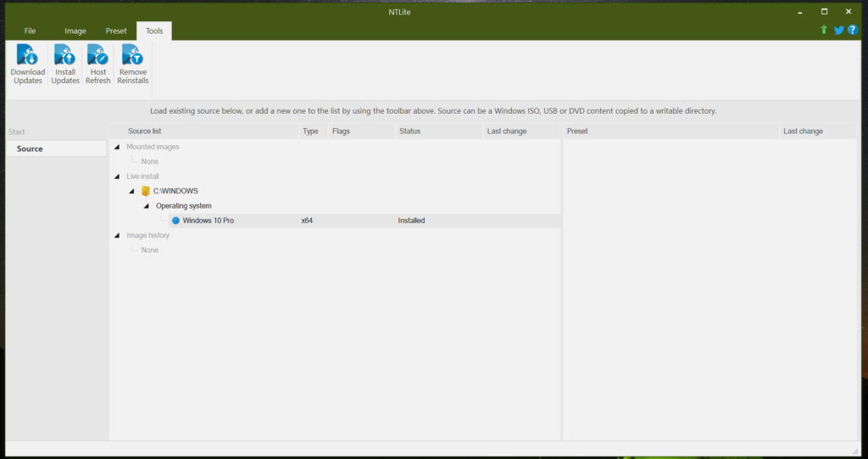This screenshot has height=459, width=868.
Task: Click the Image history label
Action: click(x=147, y=235)
